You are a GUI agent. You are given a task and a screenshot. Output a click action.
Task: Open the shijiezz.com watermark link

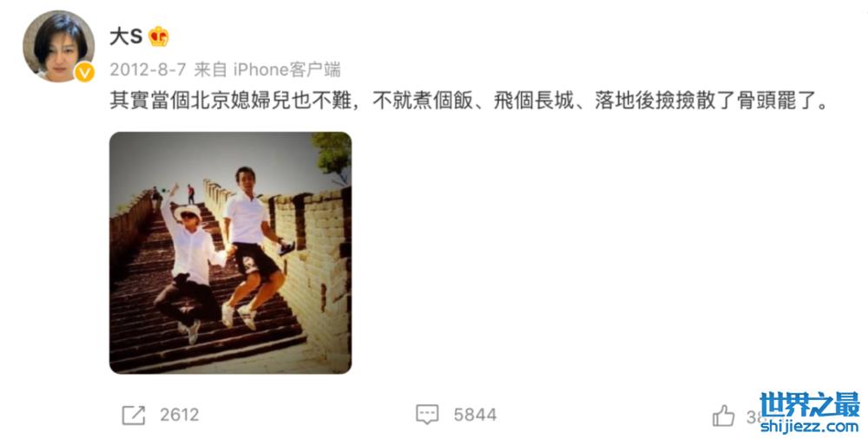coord(810,427)
